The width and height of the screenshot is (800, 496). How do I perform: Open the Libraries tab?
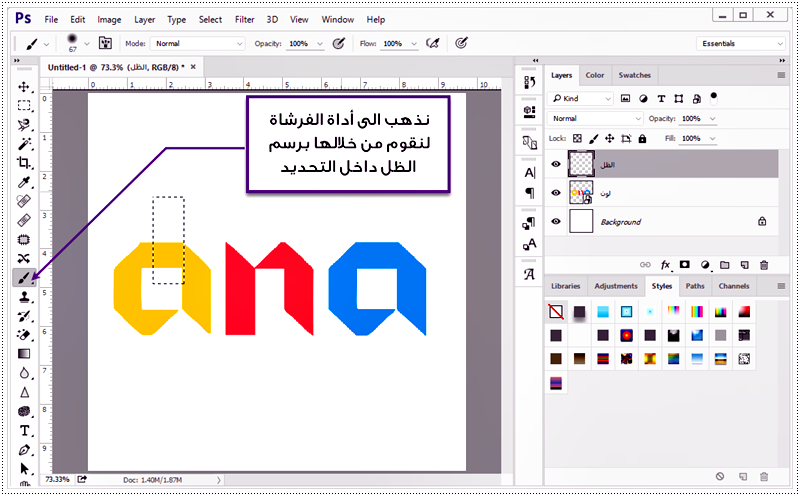[565, 286]
